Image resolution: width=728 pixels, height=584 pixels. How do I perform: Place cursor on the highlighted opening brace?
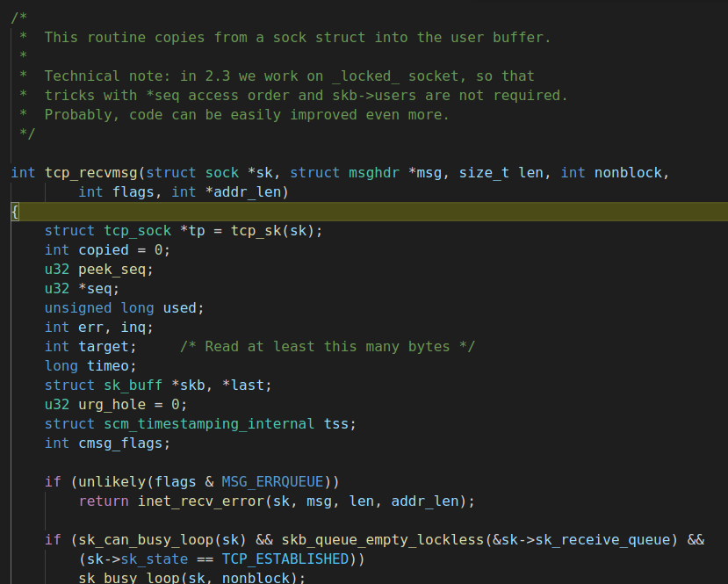[15, 212]
